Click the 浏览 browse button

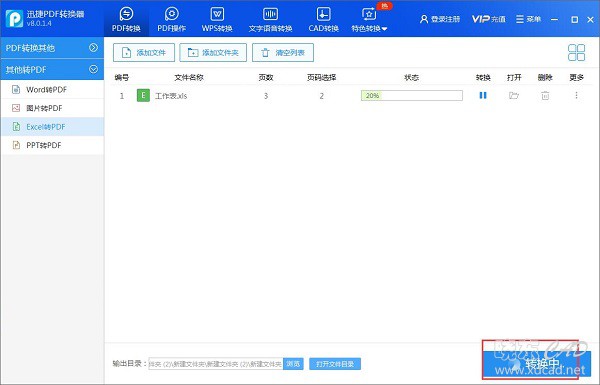pos(293,364)
